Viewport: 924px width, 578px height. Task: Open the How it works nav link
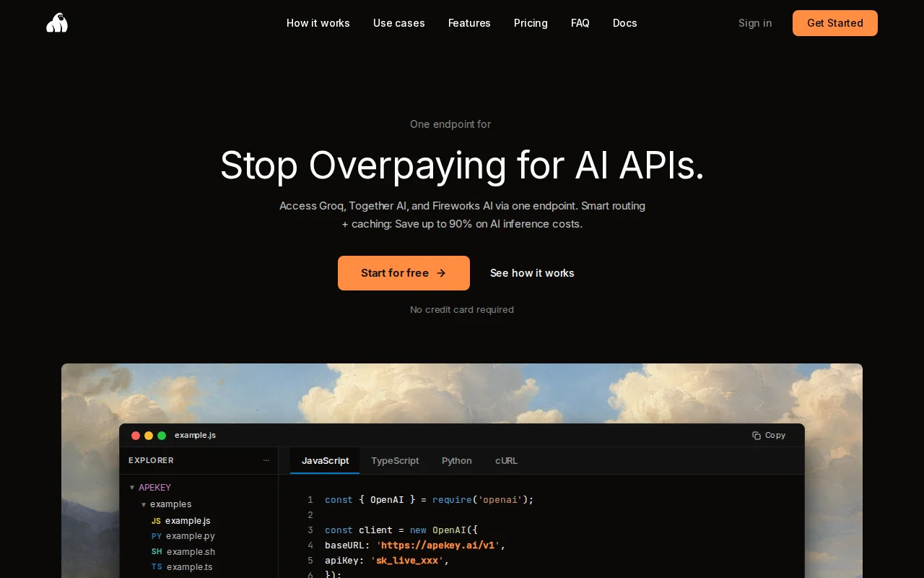coord(318,23)
